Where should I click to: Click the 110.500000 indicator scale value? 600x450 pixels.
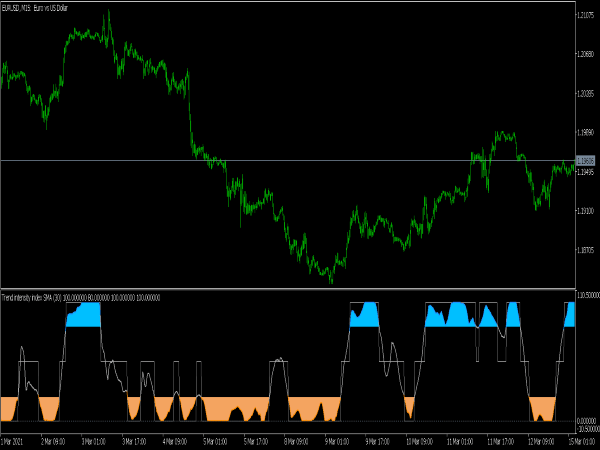click(x=588, y=295)
